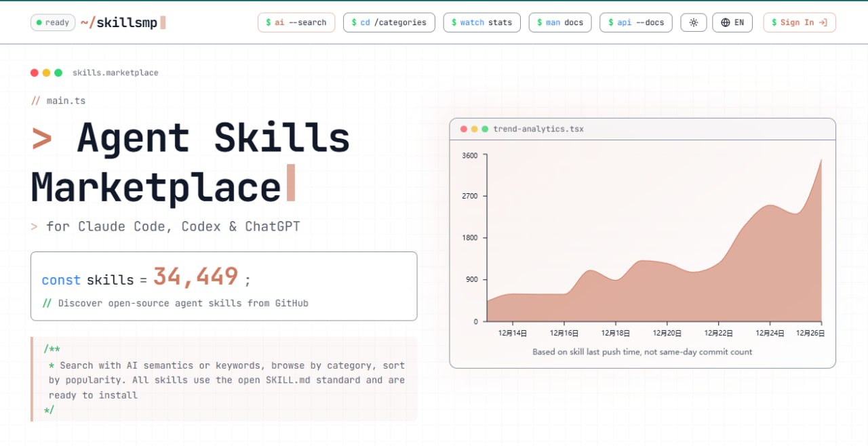Viewport: 868px width, 446px height.
Task: Click green dot in trend-analytics.tsx window
Action: click(x=485, y=129)
